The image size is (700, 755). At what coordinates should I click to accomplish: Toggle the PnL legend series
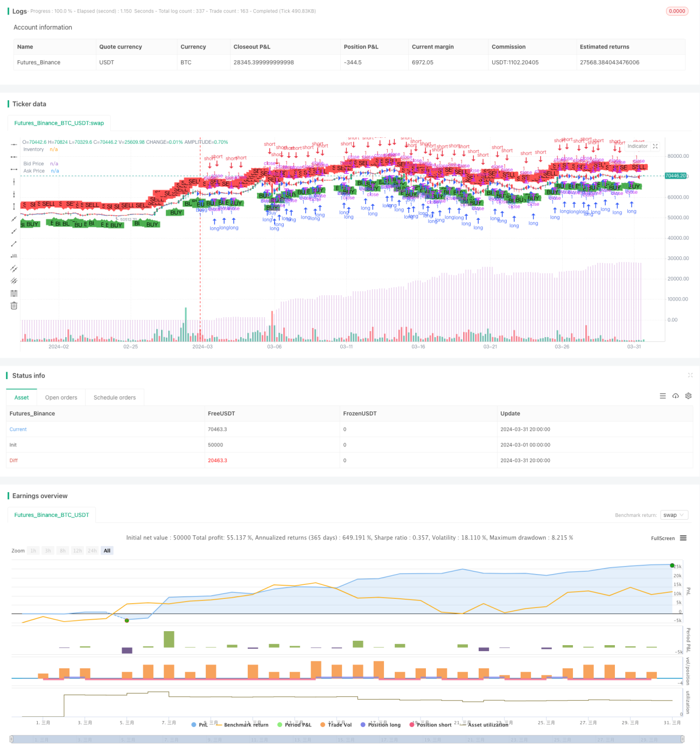coord(200,725)
